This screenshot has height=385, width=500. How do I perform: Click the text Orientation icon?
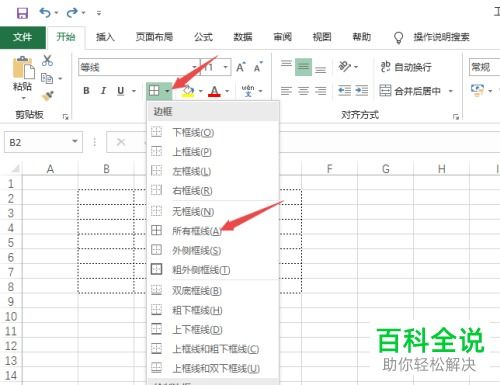click(345, 67)
